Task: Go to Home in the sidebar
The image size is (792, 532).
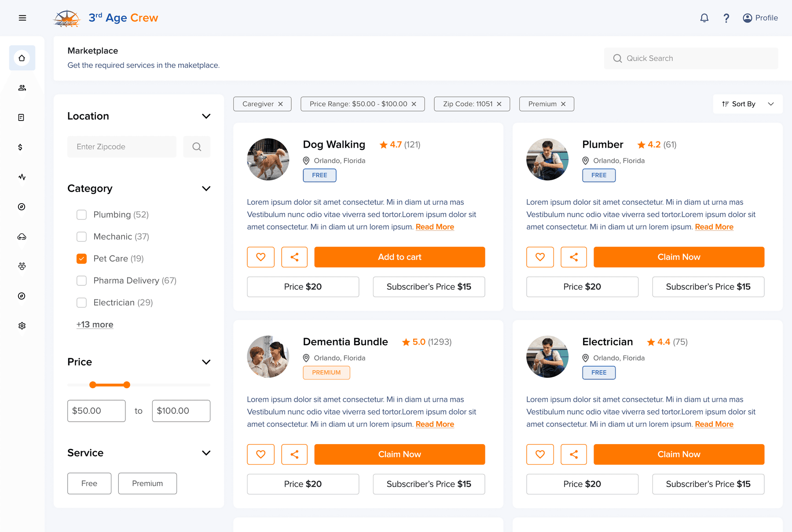Action: pyautogui.click(x=22, y=58)
